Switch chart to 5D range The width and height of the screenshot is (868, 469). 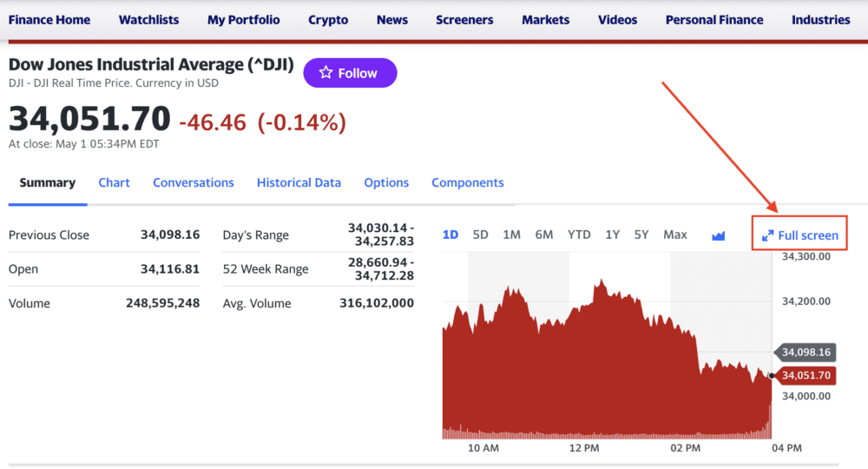(480, 234)
